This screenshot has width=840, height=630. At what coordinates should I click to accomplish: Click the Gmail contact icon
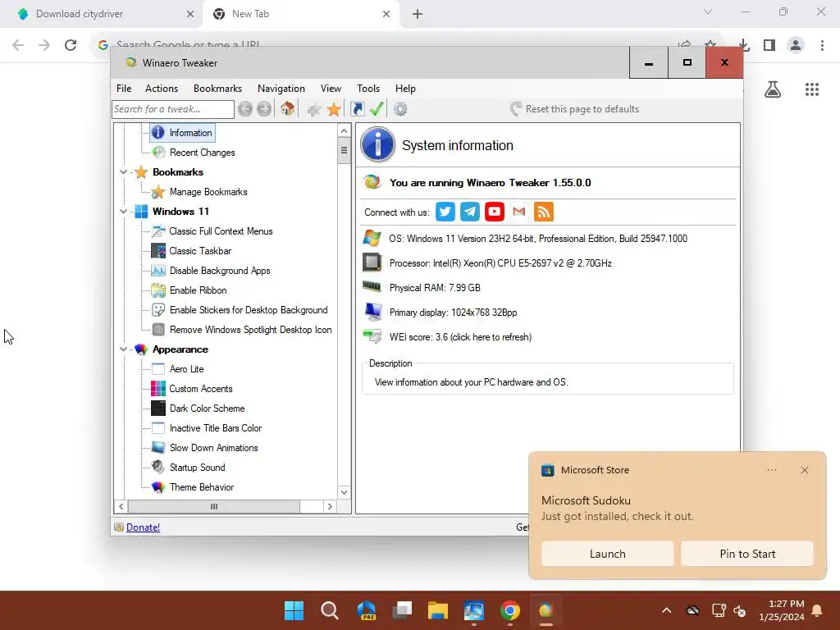click(x=519, y=212)
